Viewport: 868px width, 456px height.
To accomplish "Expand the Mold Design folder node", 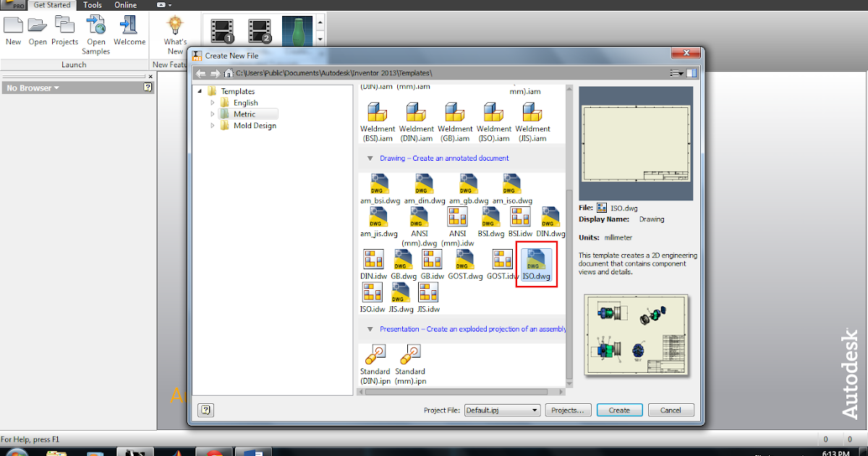I will [x=213, y=126].
